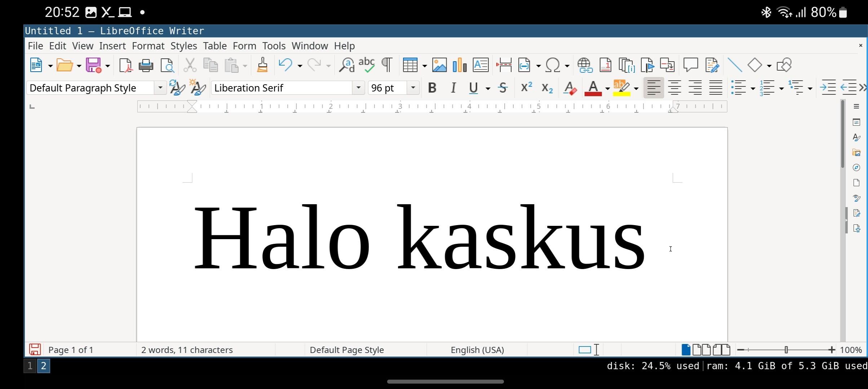
Task: Expand the paragraph style dropdown
Action: click(160, 88)
